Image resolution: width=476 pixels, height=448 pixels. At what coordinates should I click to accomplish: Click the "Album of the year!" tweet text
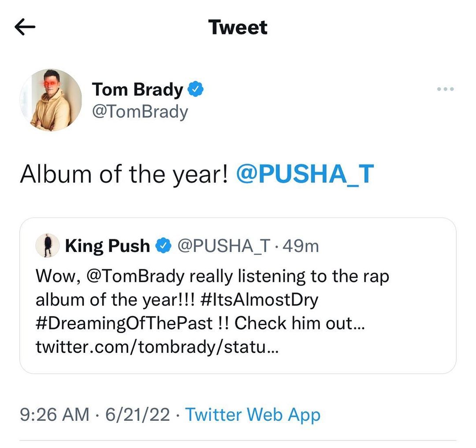124,174
